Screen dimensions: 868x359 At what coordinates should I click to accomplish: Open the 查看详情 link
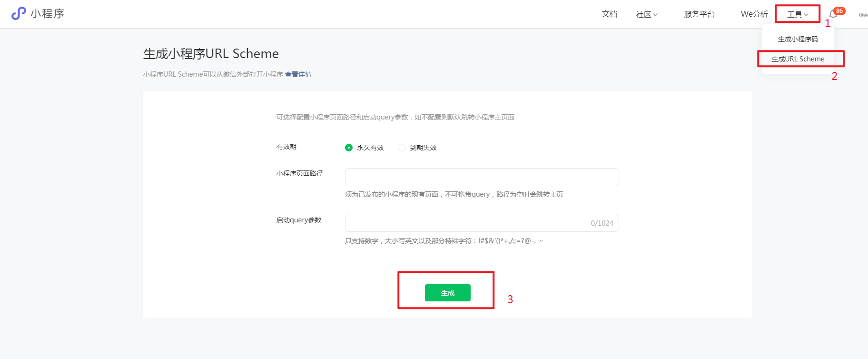click(298, 74)
